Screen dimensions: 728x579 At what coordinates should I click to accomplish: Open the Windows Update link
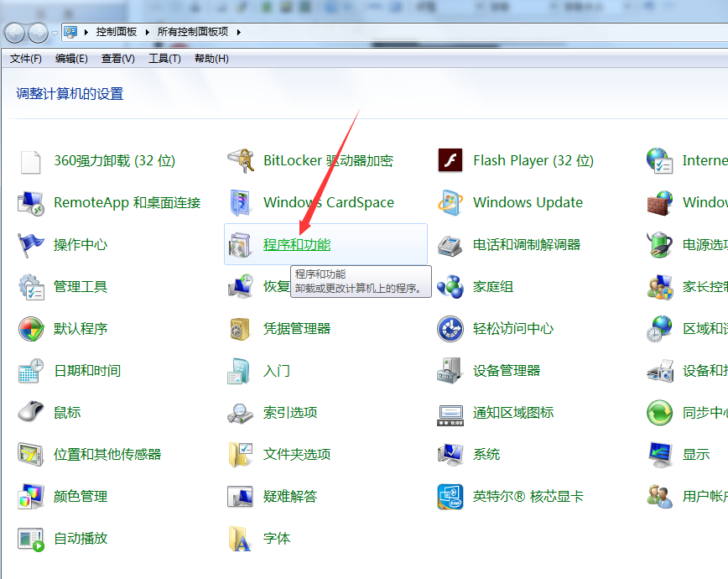click(528, 202)
